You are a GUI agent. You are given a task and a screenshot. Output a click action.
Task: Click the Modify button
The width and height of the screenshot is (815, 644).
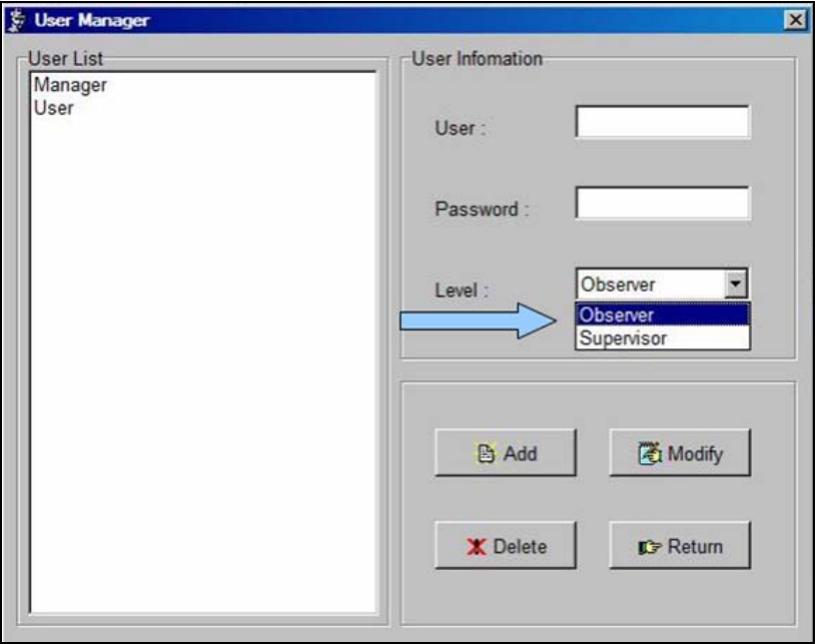point(680,452)
